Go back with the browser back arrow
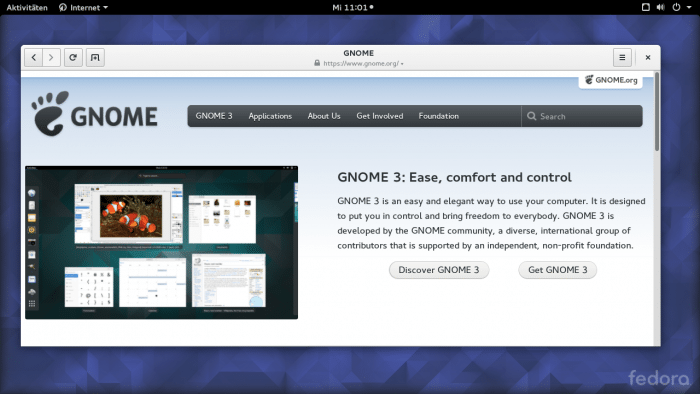The width and height of the screenshot is (700, 394). 33,58
